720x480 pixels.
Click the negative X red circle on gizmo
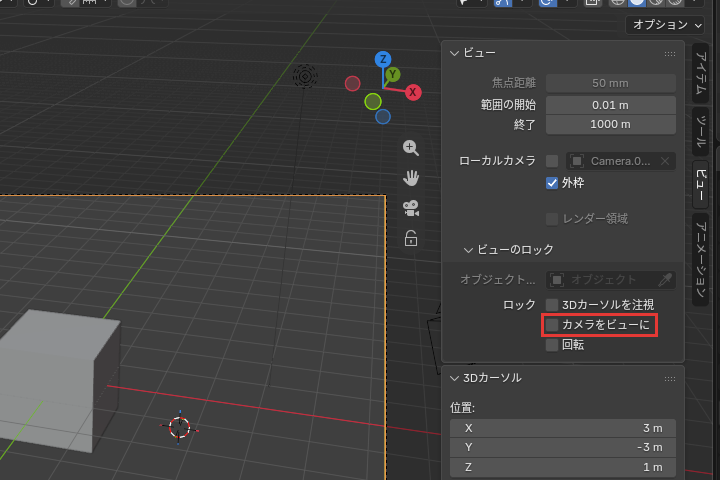(x=353, y=84)
